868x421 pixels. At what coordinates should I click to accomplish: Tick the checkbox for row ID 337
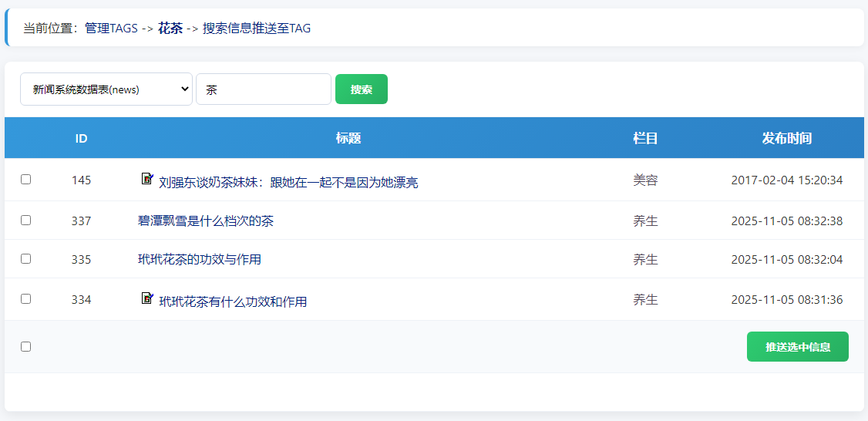(25, 221)
